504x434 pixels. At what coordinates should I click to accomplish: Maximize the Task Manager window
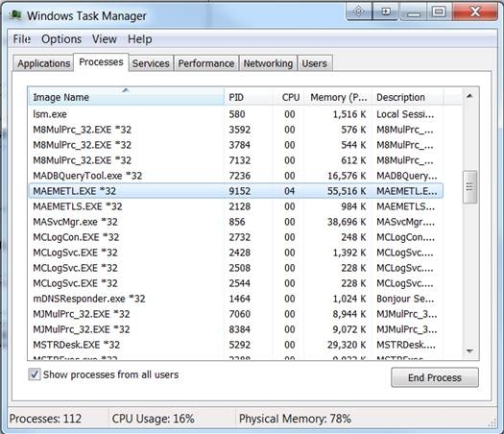click(439, 12)
